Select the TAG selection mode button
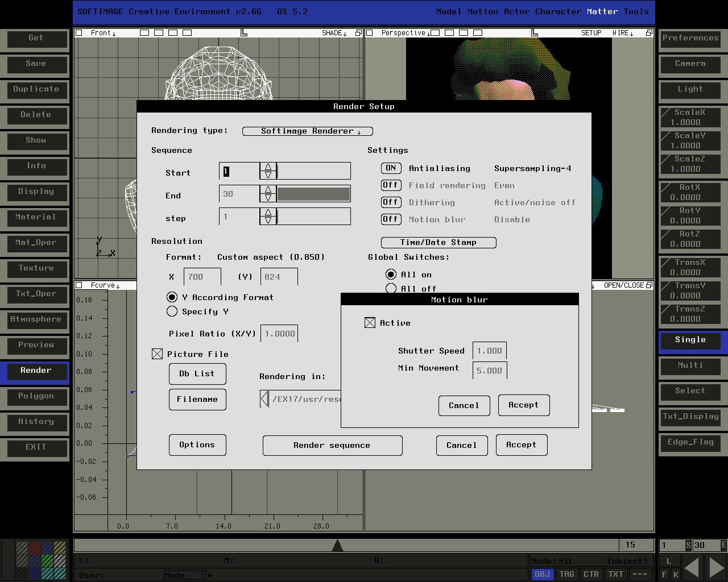 (x=566, y=574)
